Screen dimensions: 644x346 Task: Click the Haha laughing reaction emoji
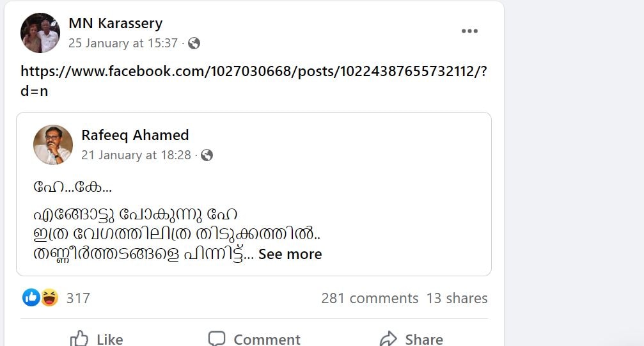[49, 297]
